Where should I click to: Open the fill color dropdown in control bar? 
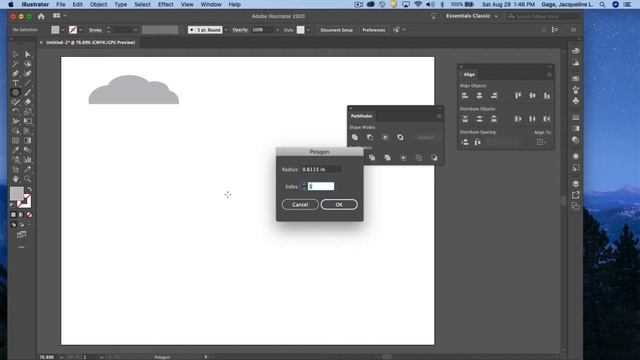tap(62, 30)
